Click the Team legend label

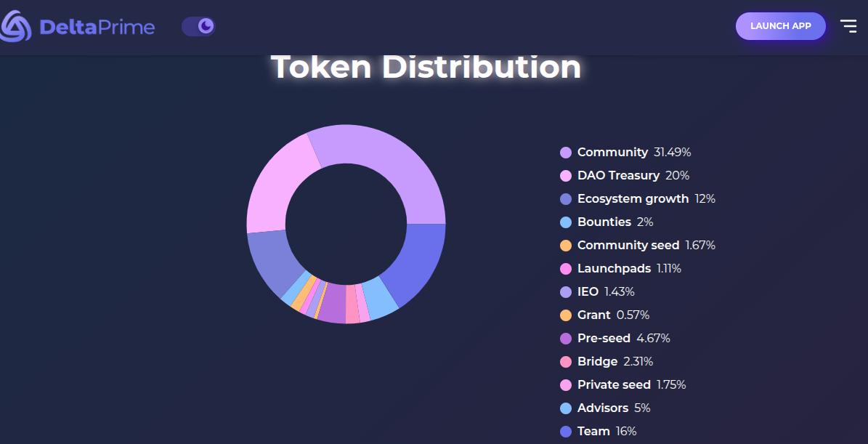coord(593,431)
